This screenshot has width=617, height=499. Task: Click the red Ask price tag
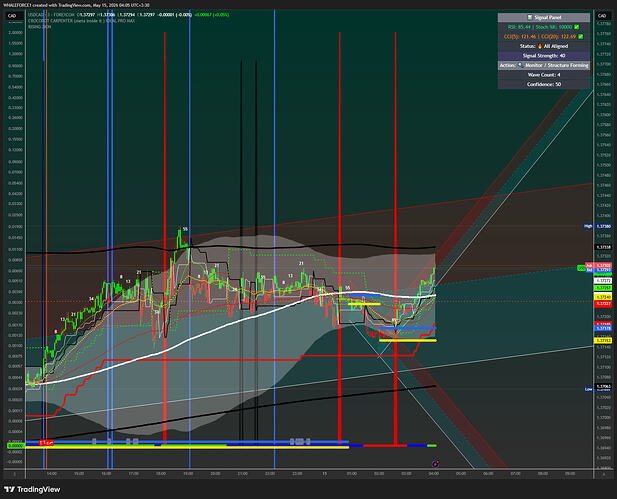[x=599, y=266]
